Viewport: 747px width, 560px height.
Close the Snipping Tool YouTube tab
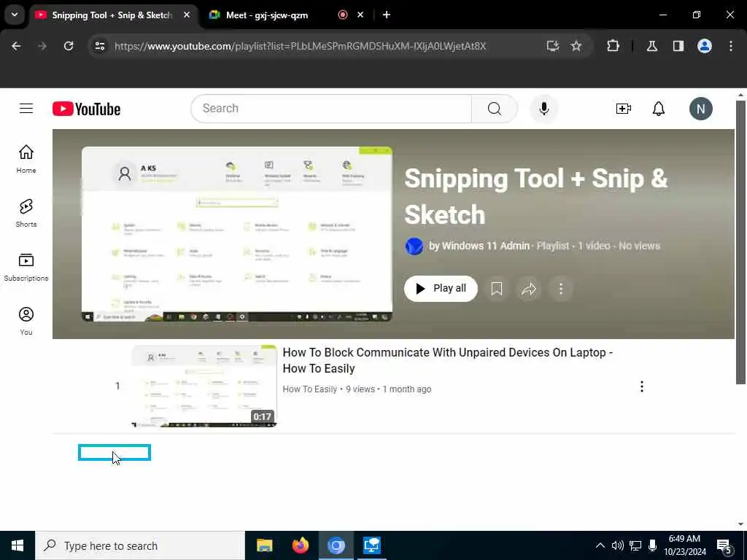tap(187, 15)
